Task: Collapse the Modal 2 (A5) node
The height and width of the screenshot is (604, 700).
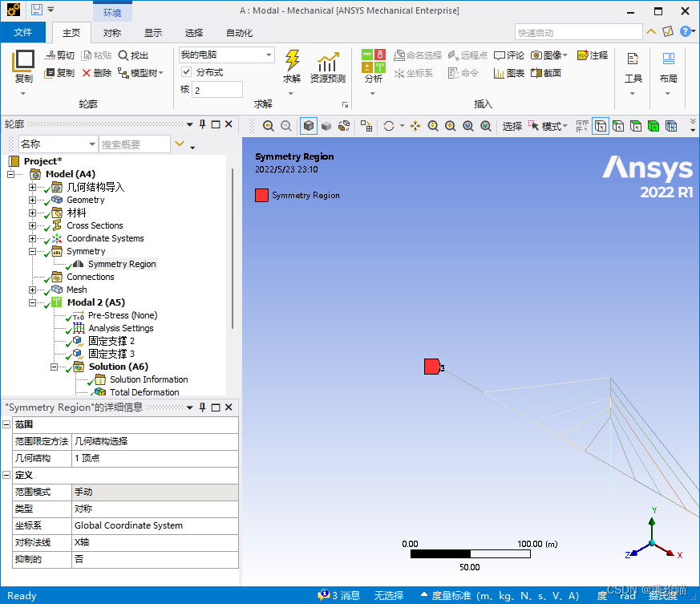Action: click(x=32, y=302)
